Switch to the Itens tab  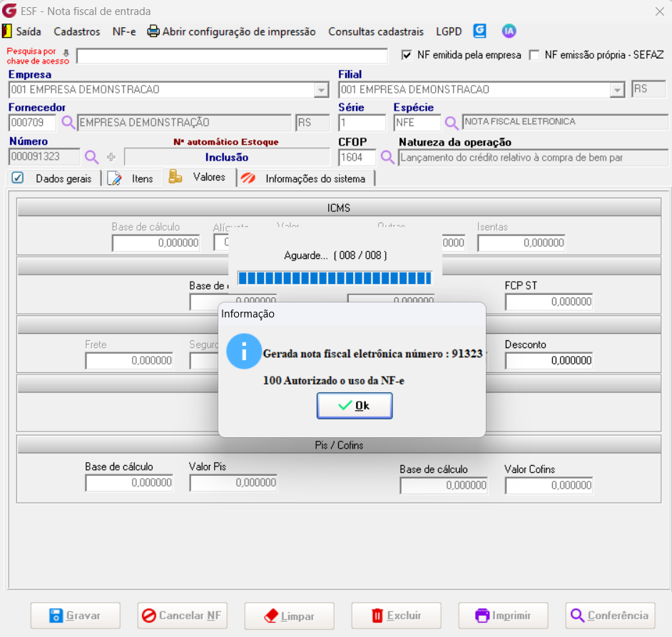[x=132, y=178]
